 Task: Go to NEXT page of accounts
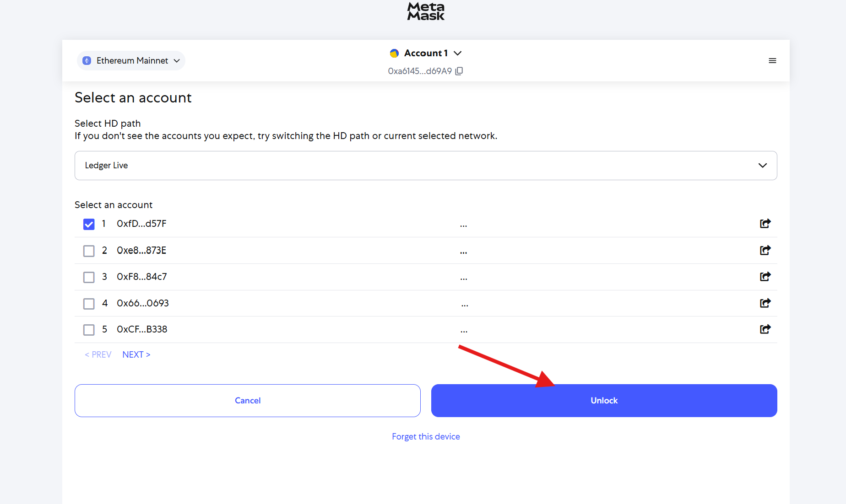point(136,355)
